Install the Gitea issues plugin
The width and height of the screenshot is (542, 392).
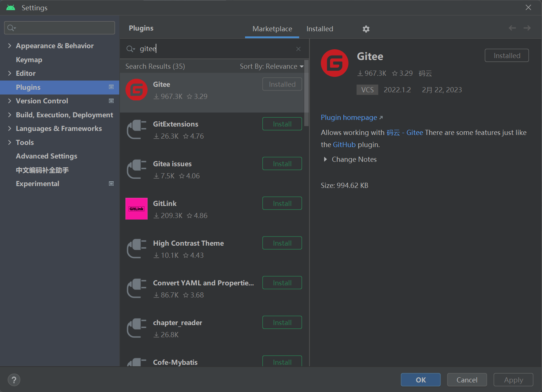[x=282, y=164]
